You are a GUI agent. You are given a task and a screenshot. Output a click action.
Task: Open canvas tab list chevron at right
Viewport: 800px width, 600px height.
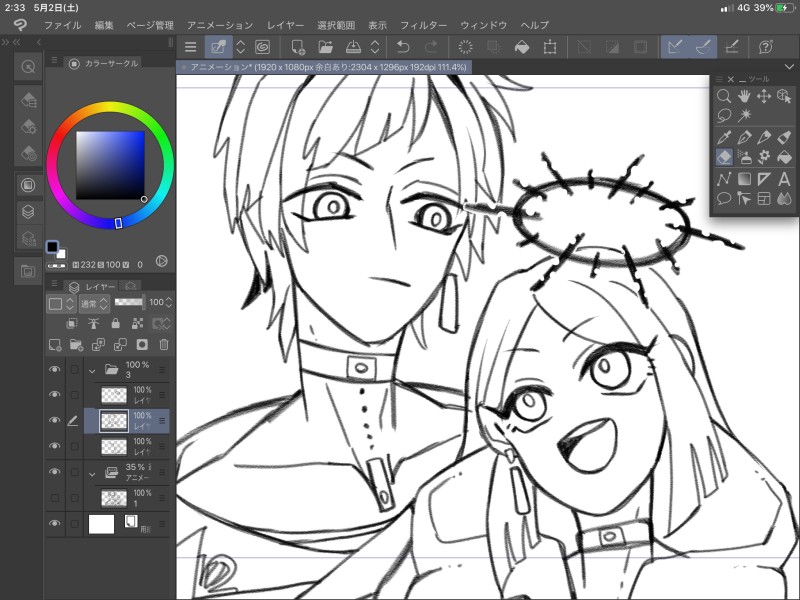click(x=789, y=67)
